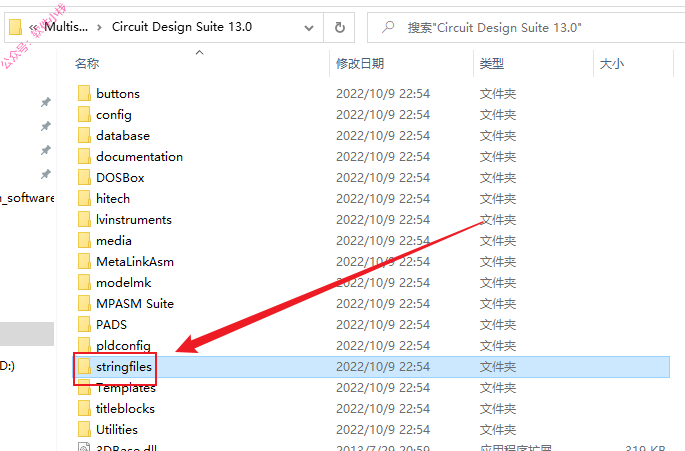Select the database folder name
Screen dimensions: 685x451
pyautogui.click(x=123, y=135)
